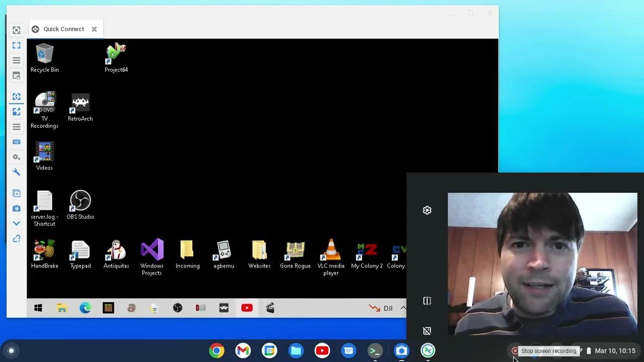Open camera preview settings gear

[427, 210]
